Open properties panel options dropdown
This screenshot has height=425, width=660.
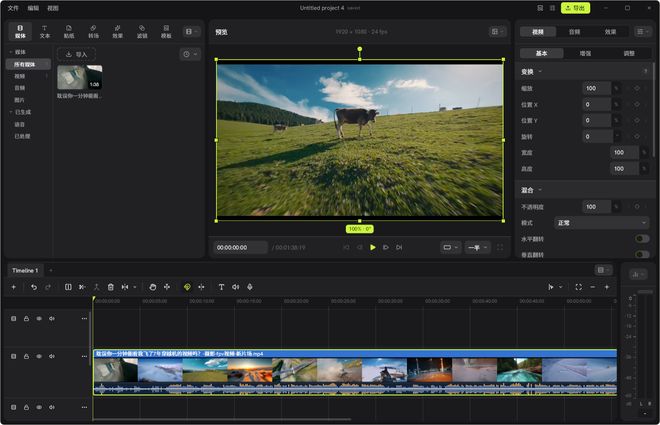pos(643,32)
